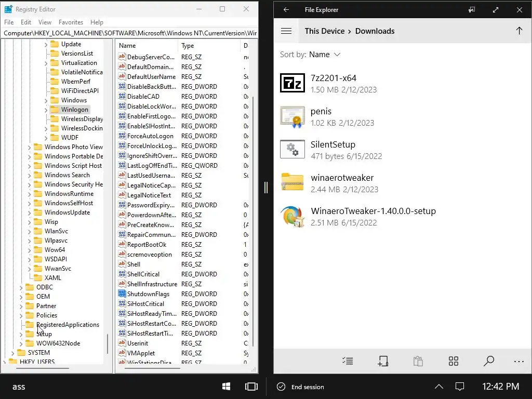Select the Userinit registry value

[x=137, y=343]
